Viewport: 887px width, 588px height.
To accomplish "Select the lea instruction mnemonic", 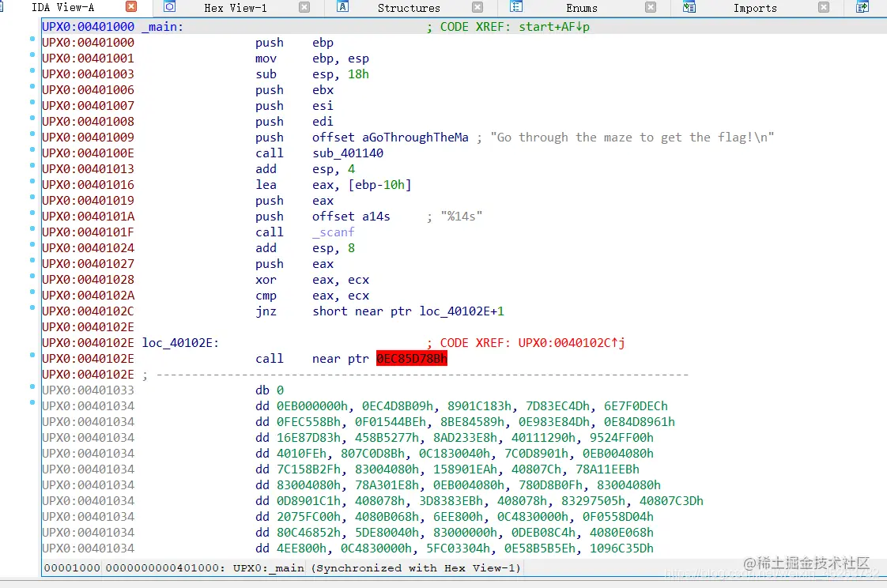I will (x=266, y=185).
